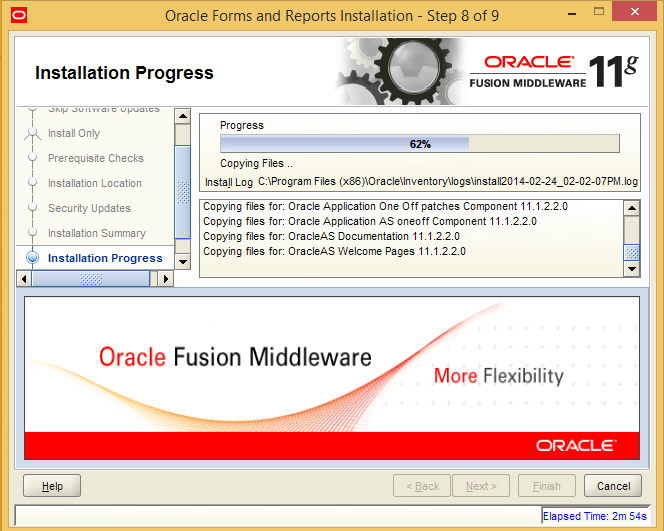Click the Security Updates step node icon

(33, 207)
